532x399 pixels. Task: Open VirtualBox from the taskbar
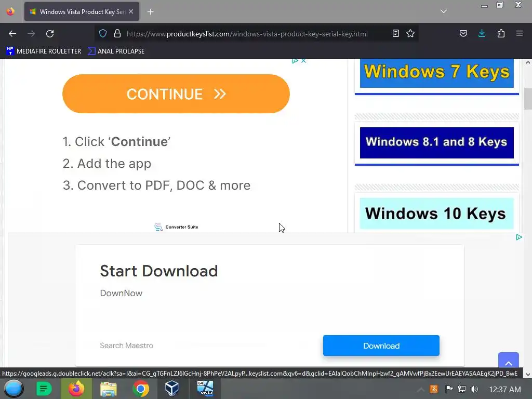tap(171, 389)
